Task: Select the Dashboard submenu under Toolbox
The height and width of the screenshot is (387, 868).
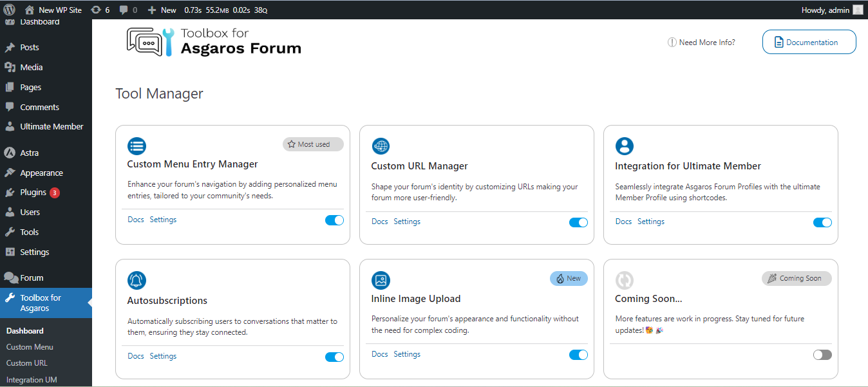Action: click(x=25, y=331)
